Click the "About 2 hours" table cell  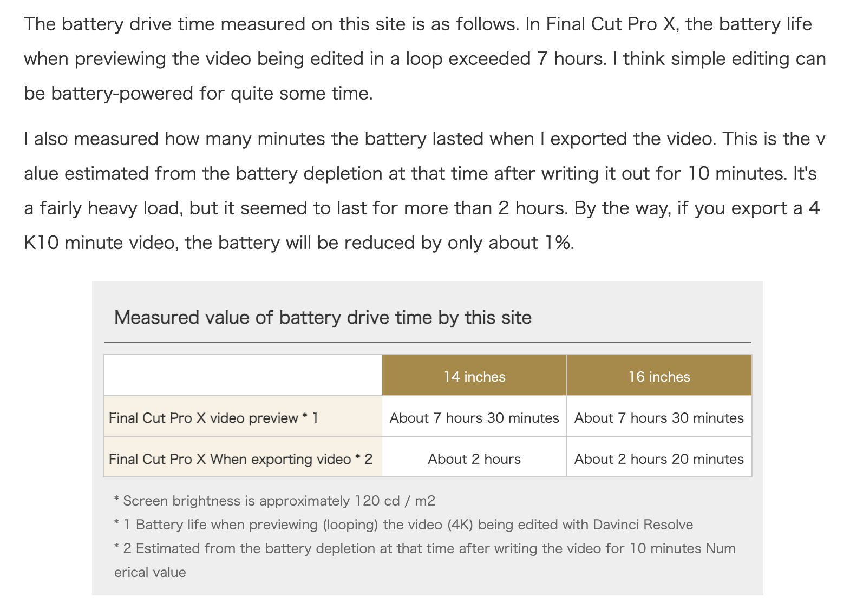(474, 458)
